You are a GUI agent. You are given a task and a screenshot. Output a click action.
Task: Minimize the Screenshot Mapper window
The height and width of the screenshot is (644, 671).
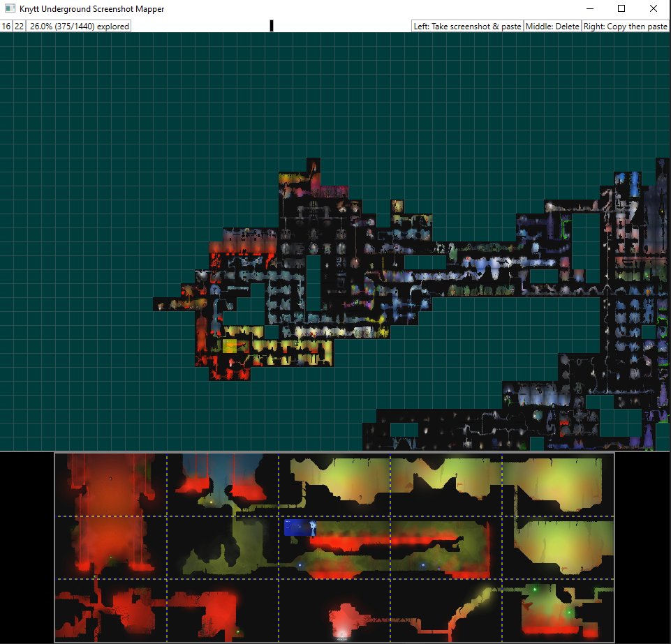tap(590, 8)
